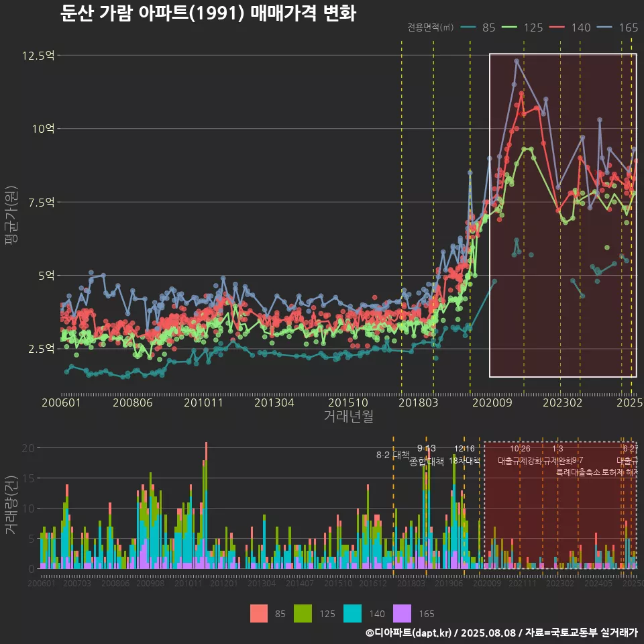This screenshot has height=644, width=644.
Task: Click the 202302 tick on the price chart
Action: (x=563, y=402)
